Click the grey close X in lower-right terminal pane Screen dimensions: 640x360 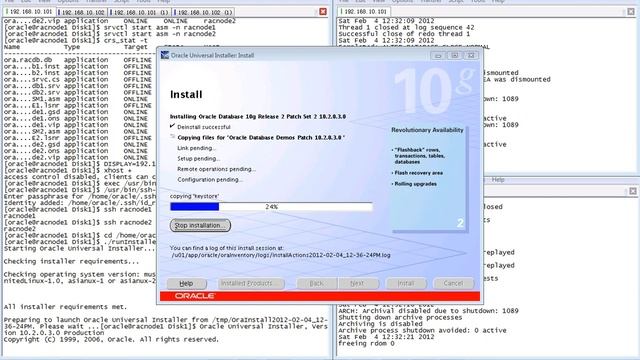click(x=633, y=191)
